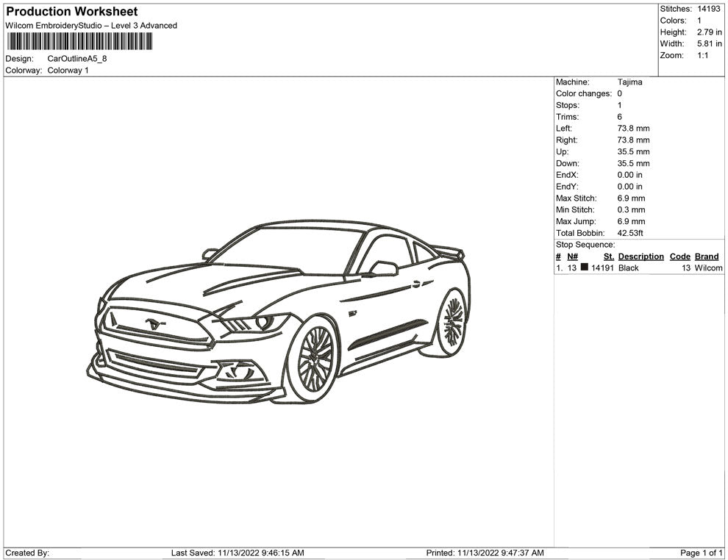Image resolution: width=728 pixels, height=560 pixels.
Task: Select the Brand column header
Action: click(707, 256)
